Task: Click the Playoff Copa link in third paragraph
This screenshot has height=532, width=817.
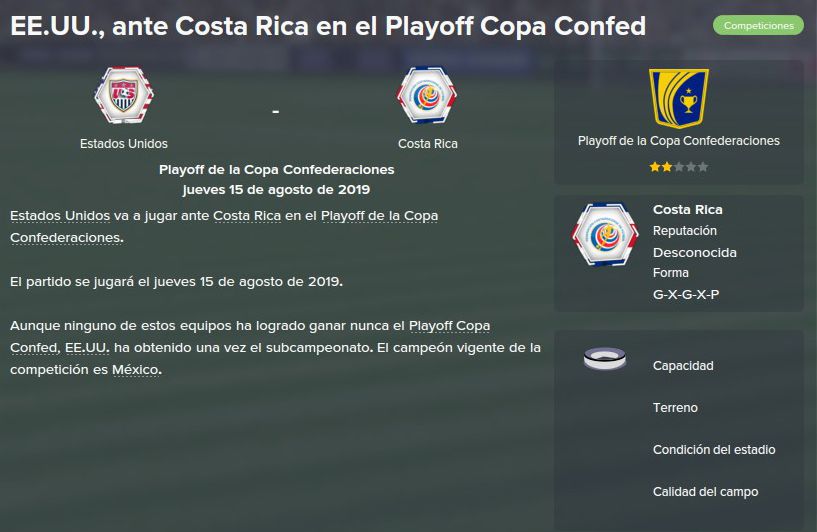Action: (449, 326)
